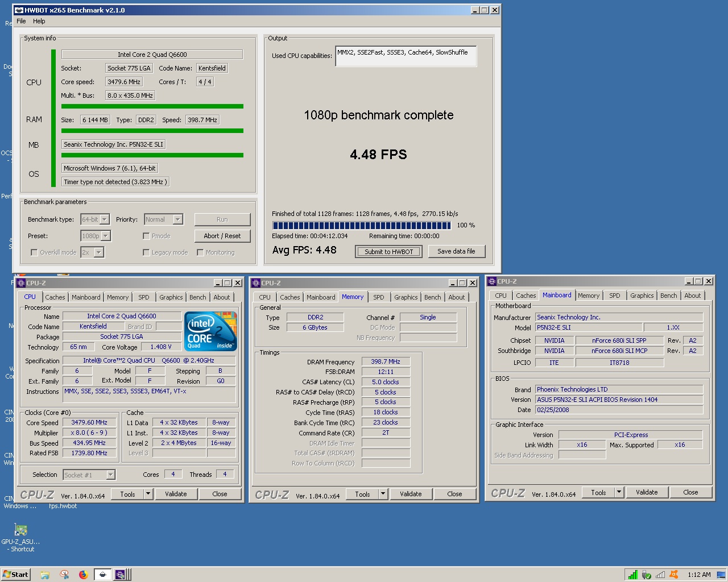The height and width of the screenshot is (582, 728).
Task: Click the CPU-Z title icon in the Memory tab window
Action: tap(256, 282)
